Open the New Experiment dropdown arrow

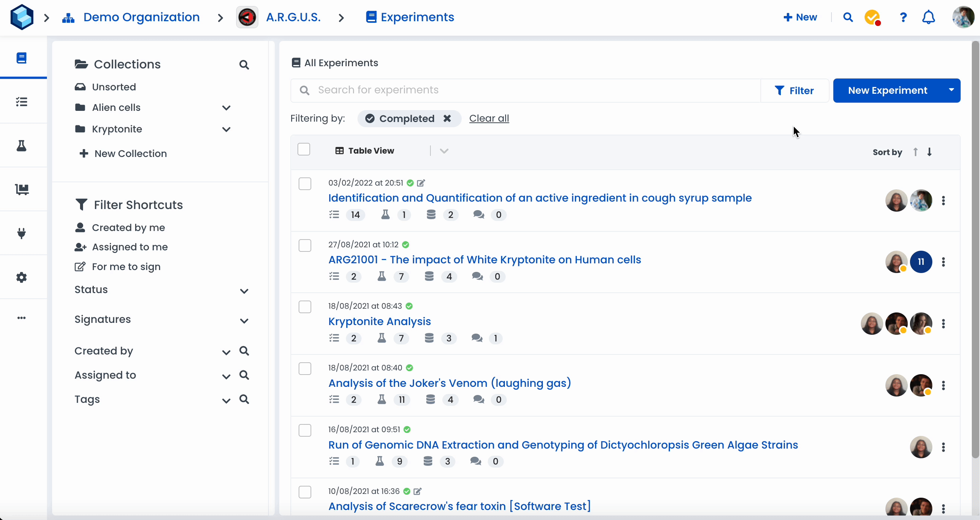coord(951,90)
